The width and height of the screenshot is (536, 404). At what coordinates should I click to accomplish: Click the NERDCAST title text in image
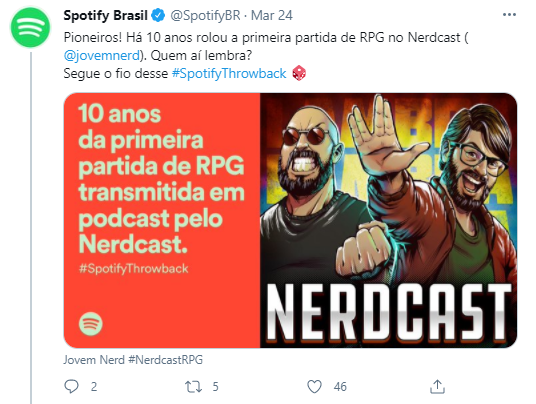[x=389, y=312]
